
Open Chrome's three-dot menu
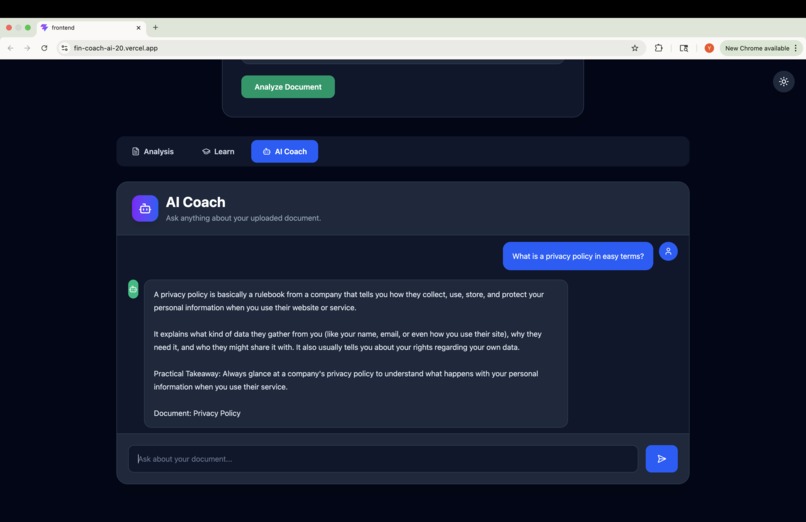(796, 48)
